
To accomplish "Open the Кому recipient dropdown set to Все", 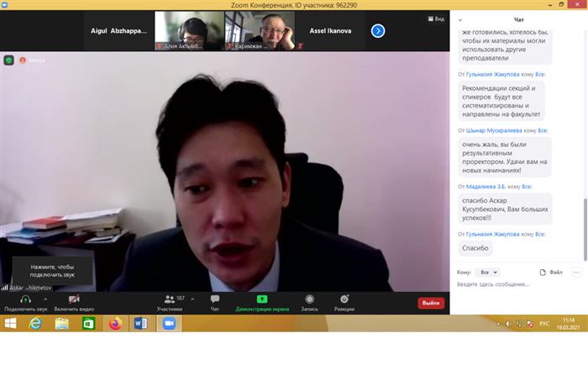I will click(x=486, y=273).
